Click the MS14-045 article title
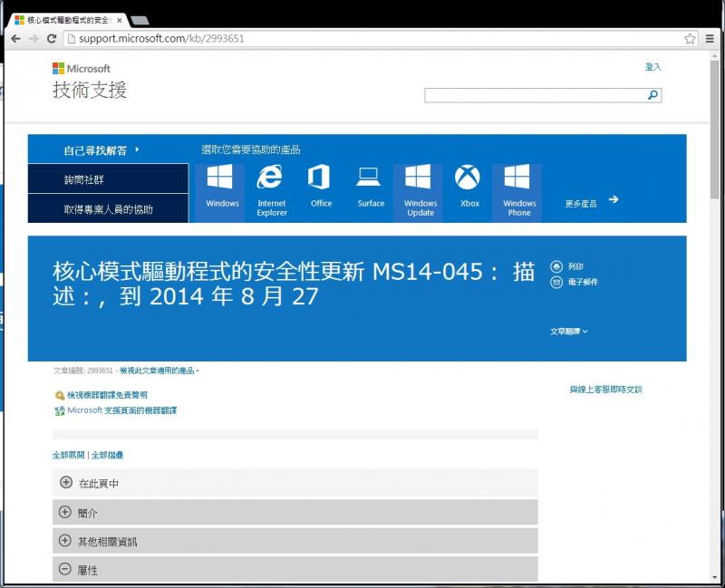 point(294,284)
